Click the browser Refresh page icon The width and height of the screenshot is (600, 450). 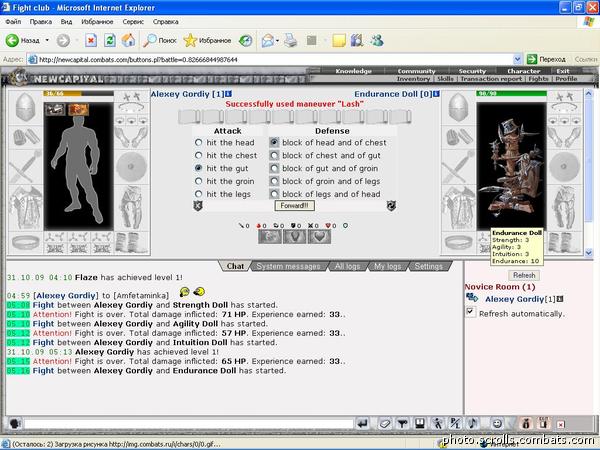tap(110, 40)
